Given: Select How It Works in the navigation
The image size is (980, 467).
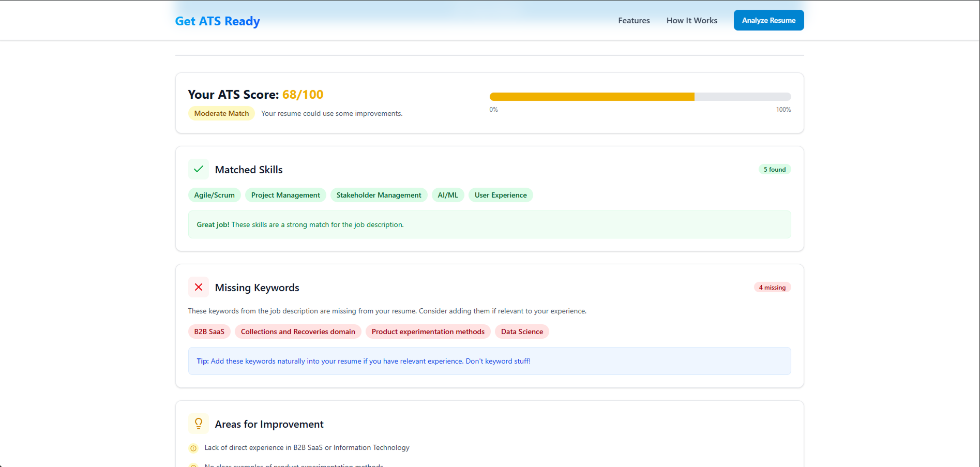Looking at the screenshot, I should coord(691,20).
